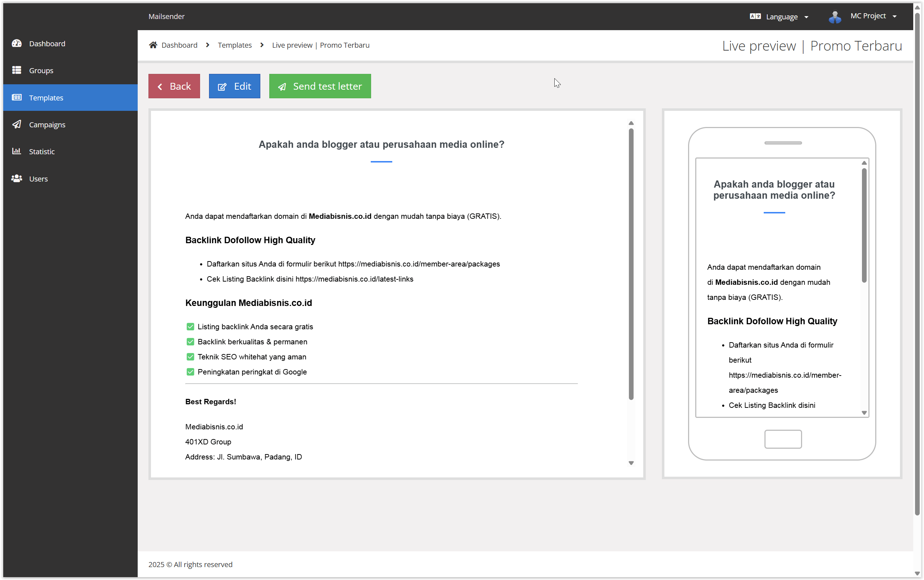Click the user avatar beside MC Project
924x580 pixels.
point(835,16)
